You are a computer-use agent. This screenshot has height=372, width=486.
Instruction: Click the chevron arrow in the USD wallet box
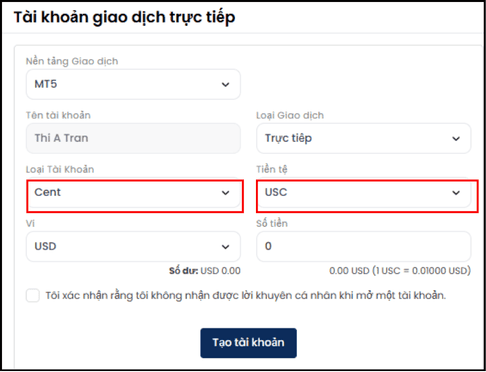(x=225, y=247)
